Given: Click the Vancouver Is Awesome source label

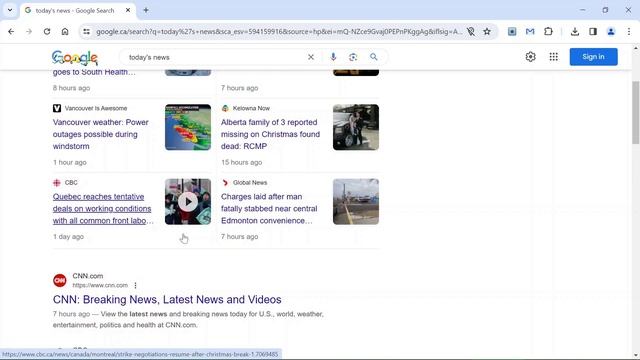Looking at the screenshot, I should tap(96, 108).
